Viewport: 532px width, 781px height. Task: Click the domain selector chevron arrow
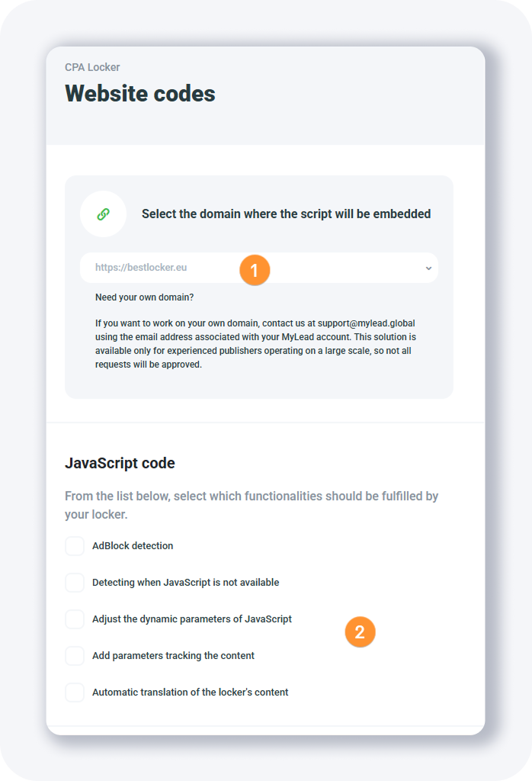pyautogui.click(x=428, y=268)
